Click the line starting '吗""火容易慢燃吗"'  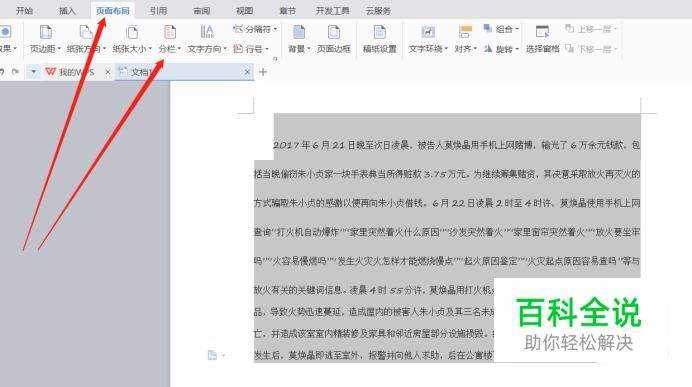click(447, 261)
